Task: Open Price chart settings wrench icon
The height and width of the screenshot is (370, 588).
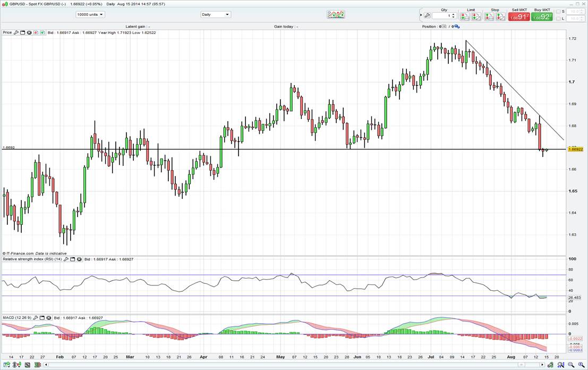Action: tap(16, 32)
